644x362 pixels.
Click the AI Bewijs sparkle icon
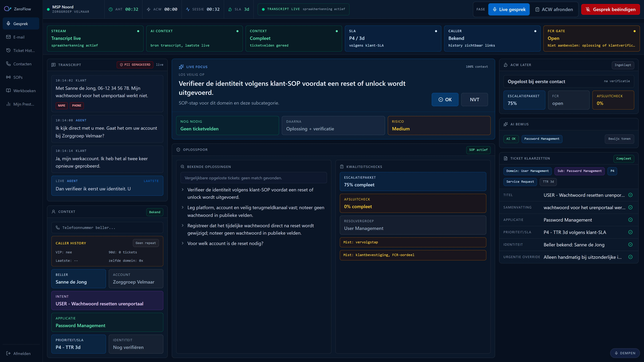click(x=505, y=124)
